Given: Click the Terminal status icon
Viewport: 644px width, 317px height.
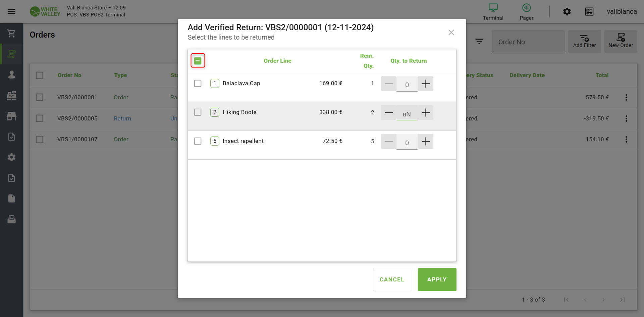Looking at the screenshot, I should [493, 12].
